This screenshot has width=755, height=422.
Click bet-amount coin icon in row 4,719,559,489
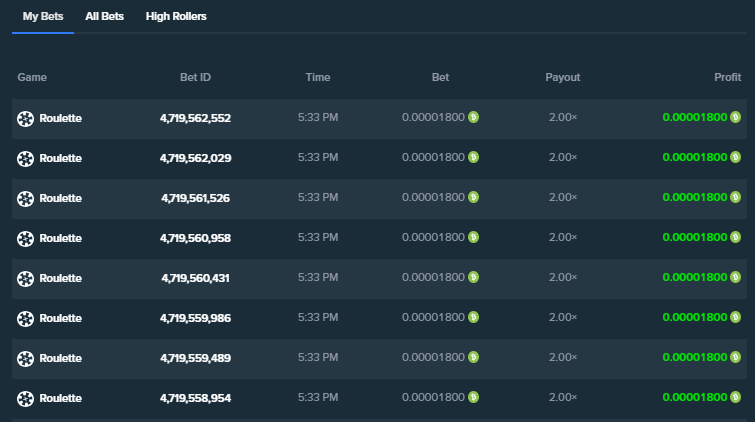coord(473,357)
